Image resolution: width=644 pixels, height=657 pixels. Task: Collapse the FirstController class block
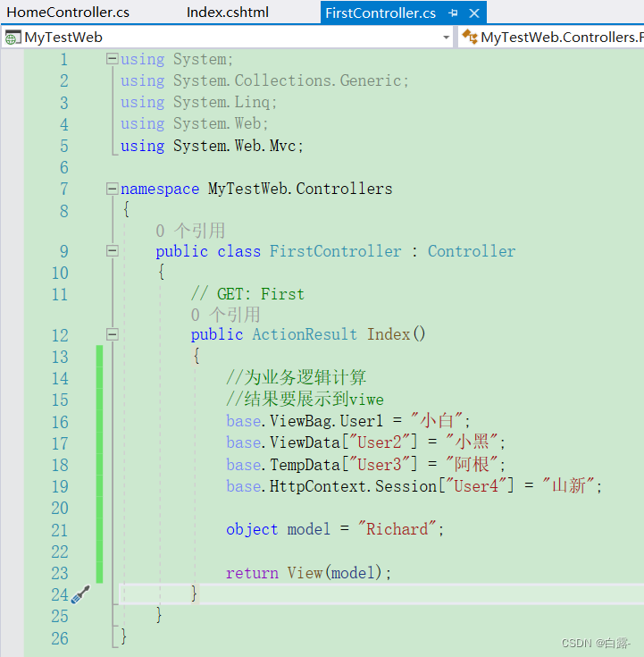tap(112, 251)
